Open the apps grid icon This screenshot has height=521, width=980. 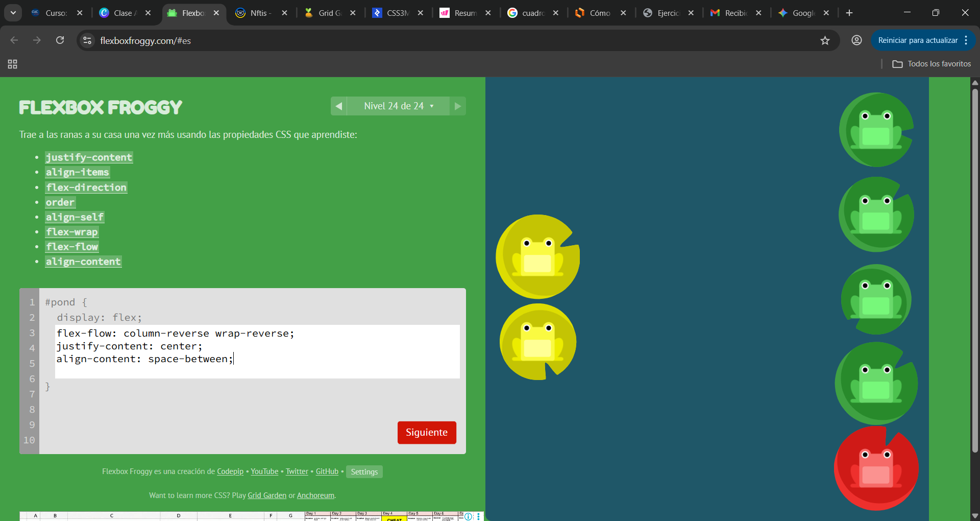pos(13,64)
